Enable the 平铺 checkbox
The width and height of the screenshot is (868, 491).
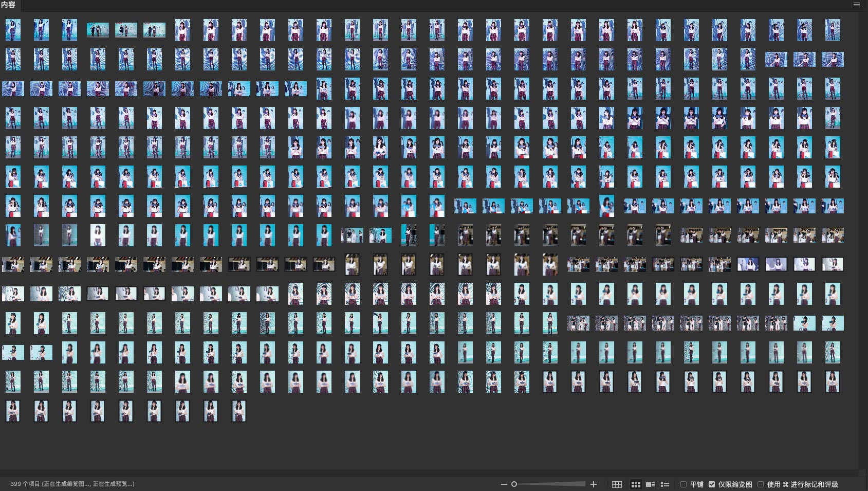click(x=684, y=484)
